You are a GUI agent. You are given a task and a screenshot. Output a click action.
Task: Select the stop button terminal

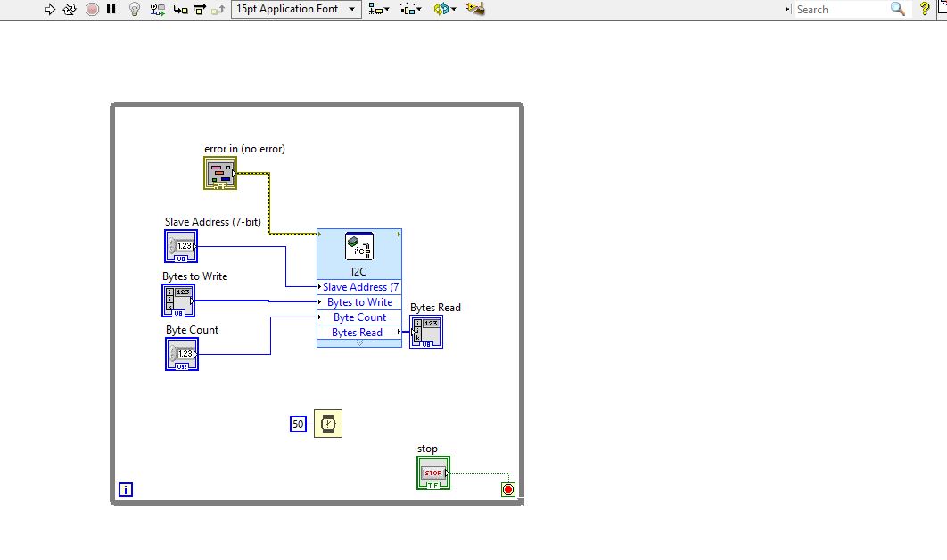[x=433, y=473]
